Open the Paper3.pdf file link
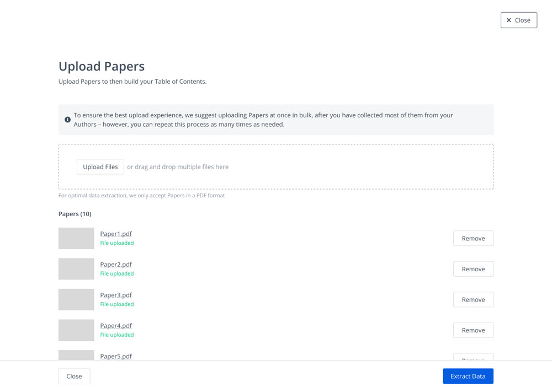 pos(116,295)
